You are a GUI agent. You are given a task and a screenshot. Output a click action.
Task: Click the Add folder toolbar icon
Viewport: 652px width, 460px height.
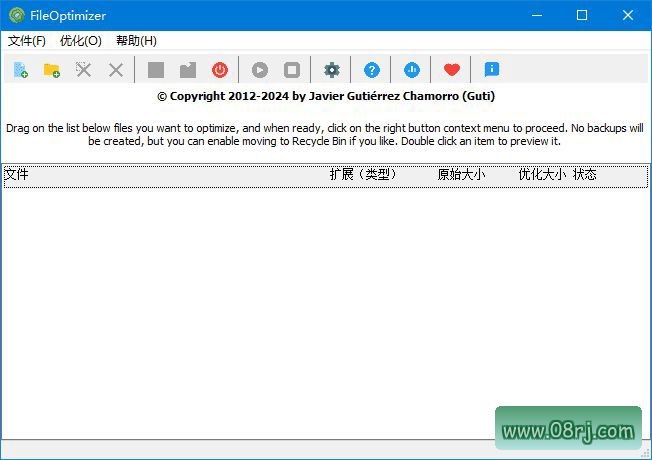click(x=52, y=70)
